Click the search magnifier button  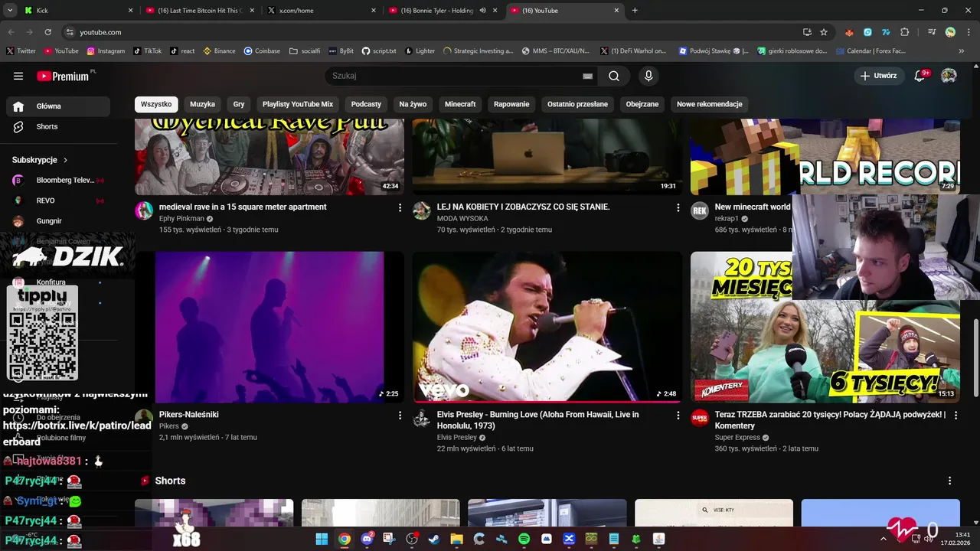(614, 76)
